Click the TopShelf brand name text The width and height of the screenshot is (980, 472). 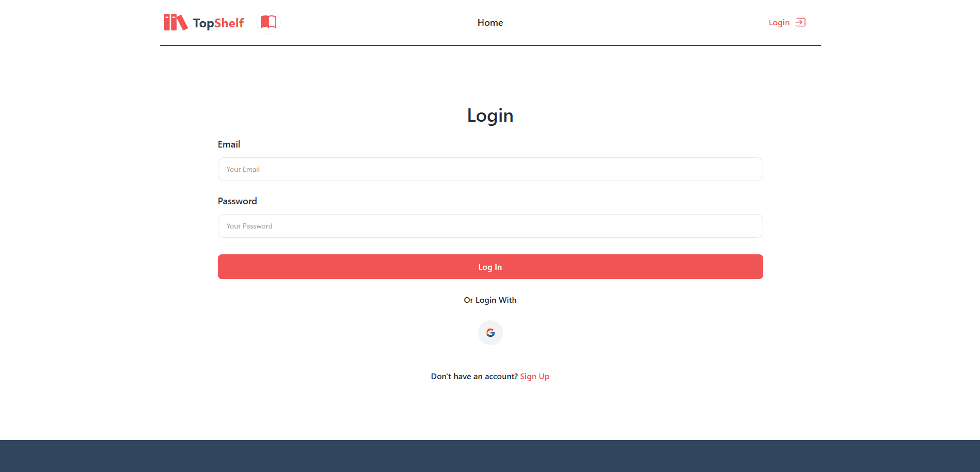(218, 23)
